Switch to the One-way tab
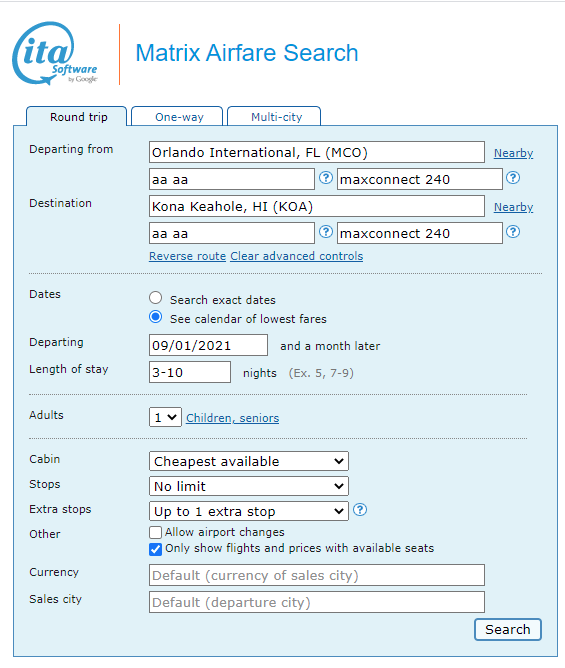 [177, 116]
